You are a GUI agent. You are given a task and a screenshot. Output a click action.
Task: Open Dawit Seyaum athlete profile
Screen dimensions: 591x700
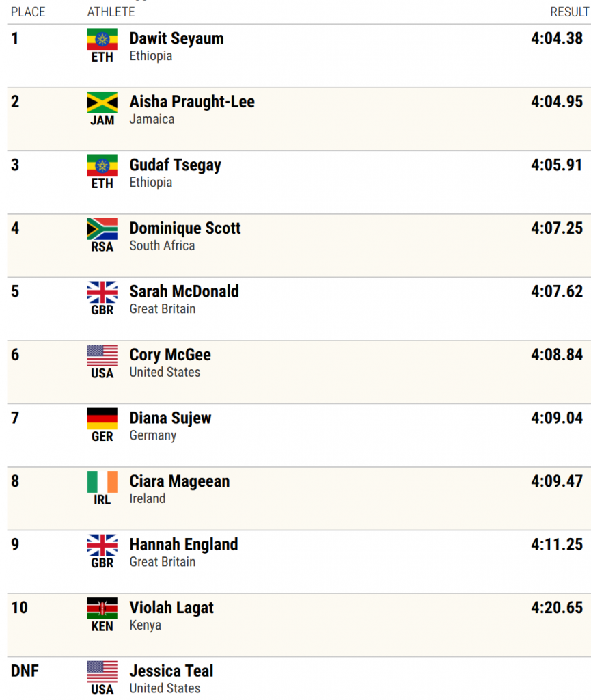click(177, 39)
